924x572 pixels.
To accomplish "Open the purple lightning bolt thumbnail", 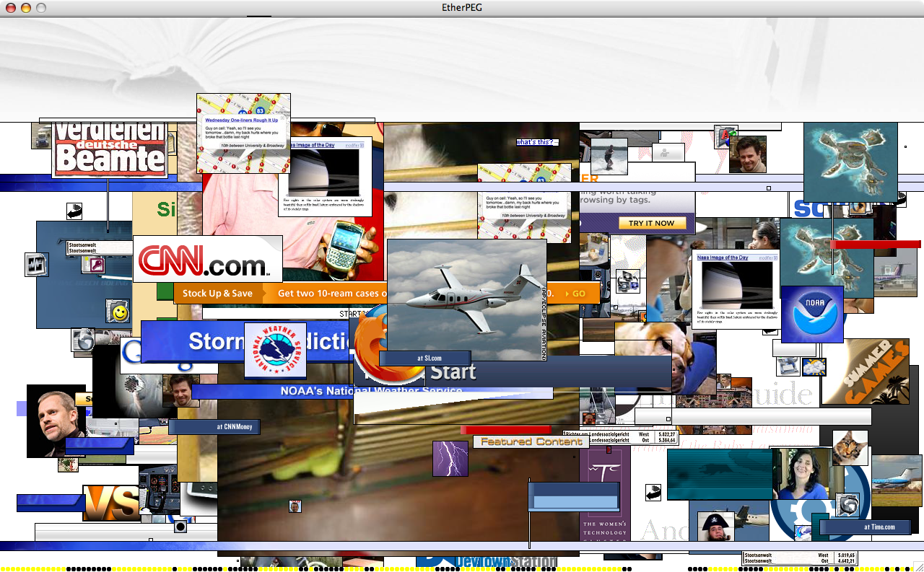I will pyautogui.click(x=450, y=459).
